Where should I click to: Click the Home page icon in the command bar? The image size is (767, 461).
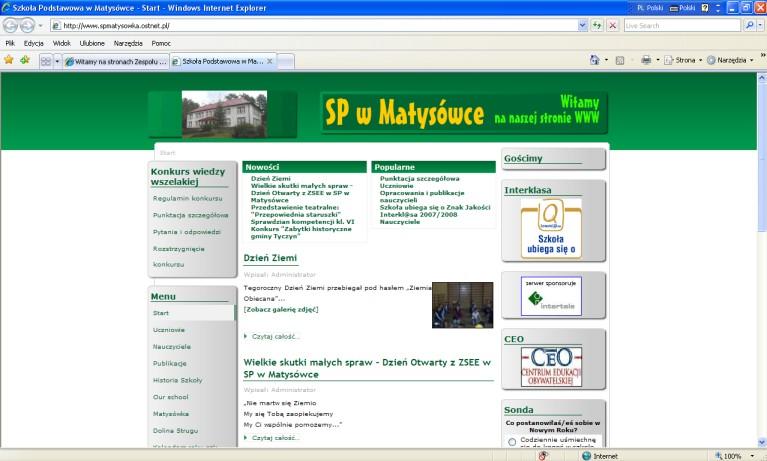pos(594,60)
